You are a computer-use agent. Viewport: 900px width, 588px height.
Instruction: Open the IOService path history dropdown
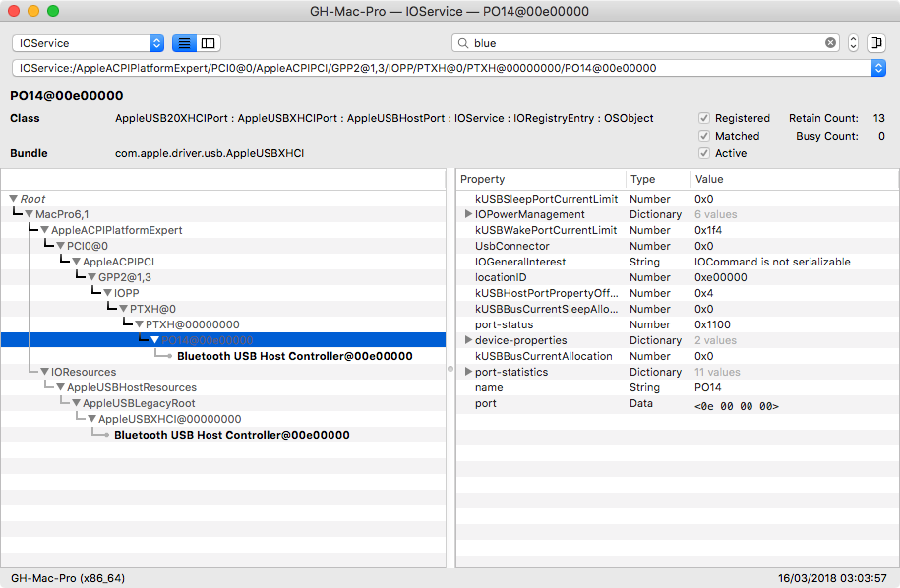point(878,68)
